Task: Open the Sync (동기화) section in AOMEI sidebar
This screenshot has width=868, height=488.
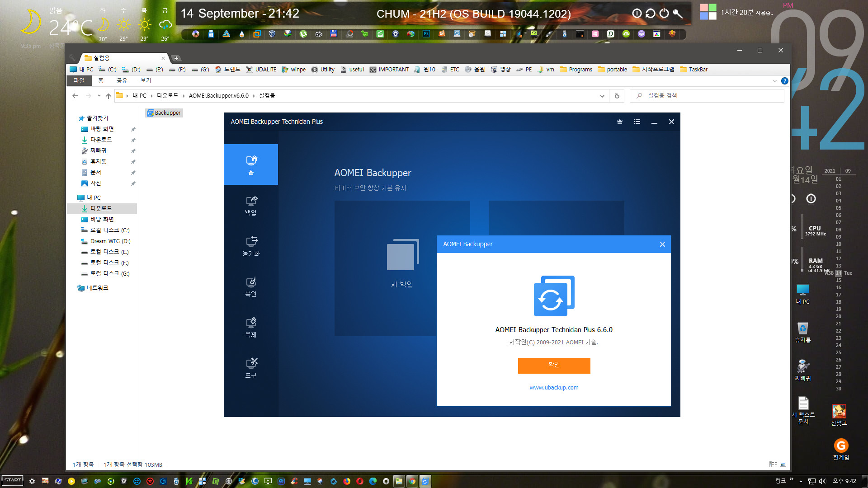Action: pyautogui.click(x=251, y=246)
